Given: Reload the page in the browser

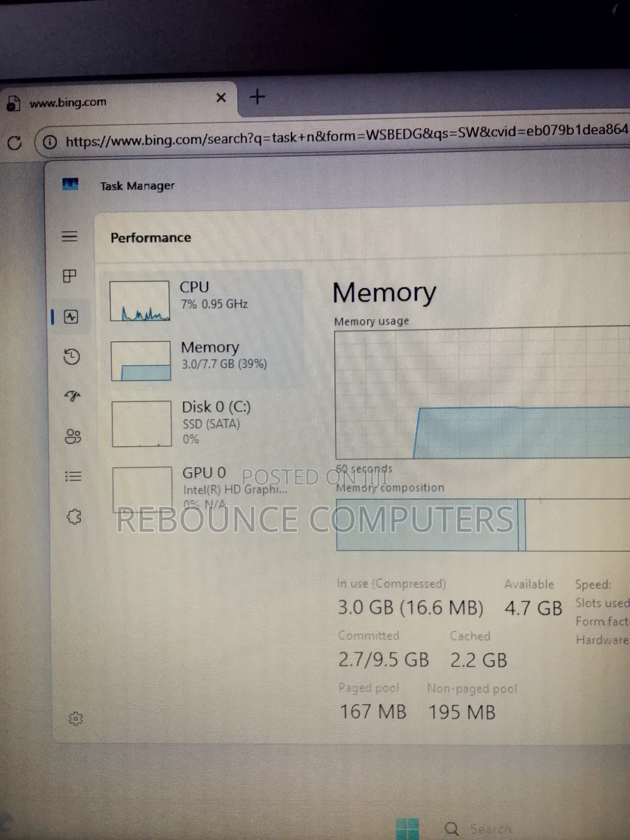Looking at the screenshot, I should click(x=14, y=142).
